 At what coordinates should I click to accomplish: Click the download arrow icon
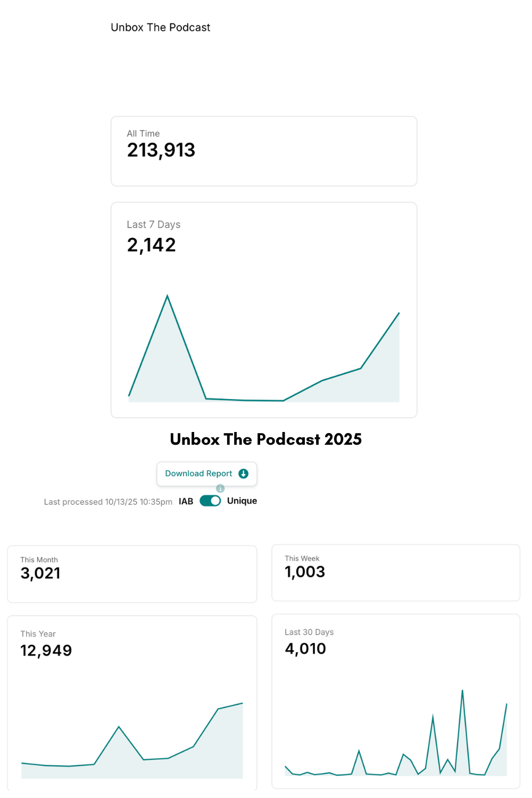coord(244,473)
